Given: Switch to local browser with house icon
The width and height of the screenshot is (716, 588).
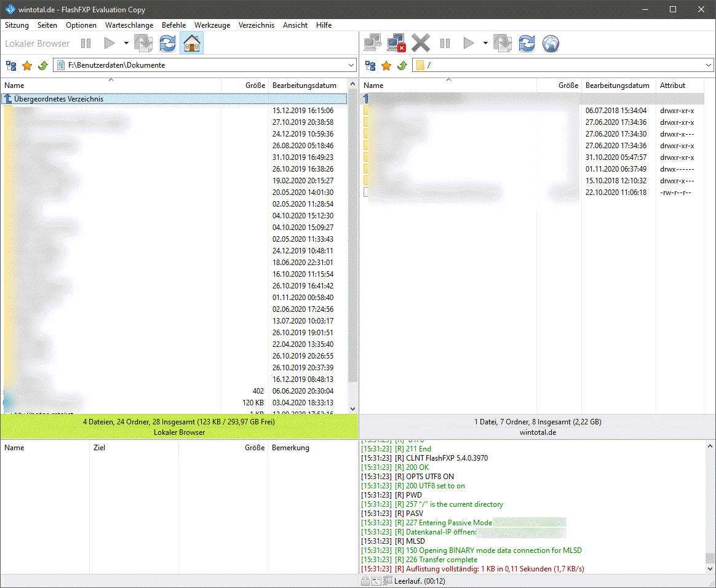Looking at the screenshot, I should pos(192,44).
